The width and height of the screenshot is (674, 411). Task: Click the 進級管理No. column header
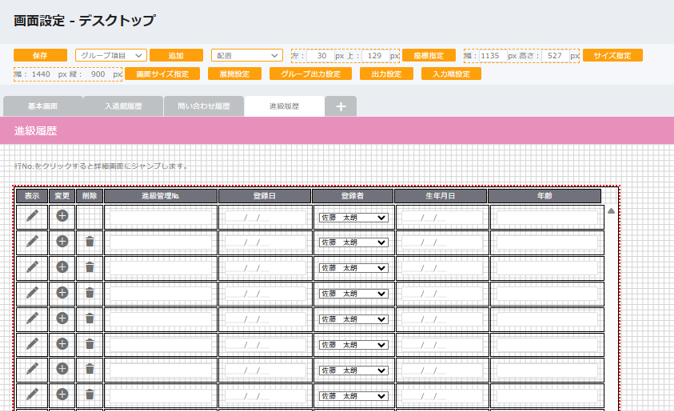[160, 196]
